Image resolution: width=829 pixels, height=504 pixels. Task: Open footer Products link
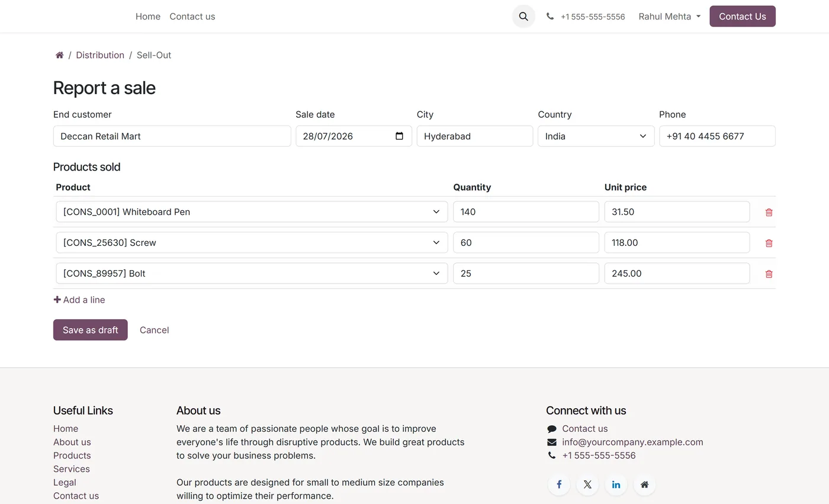click(x=72, y=455)
